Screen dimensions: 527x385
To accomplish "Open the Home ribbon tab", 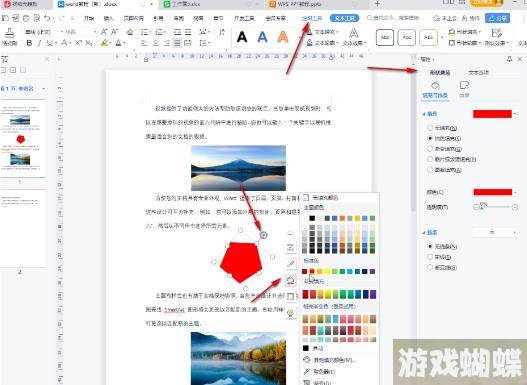I will pyautogui.click(x=89, y=18).
